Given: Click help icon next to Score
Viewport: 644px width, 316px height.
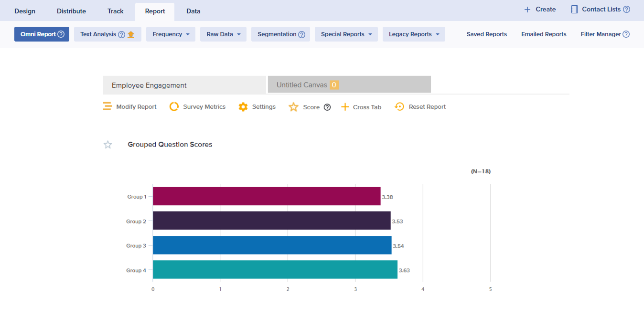Looking at the screenshot, I should (x=327, y=107).
